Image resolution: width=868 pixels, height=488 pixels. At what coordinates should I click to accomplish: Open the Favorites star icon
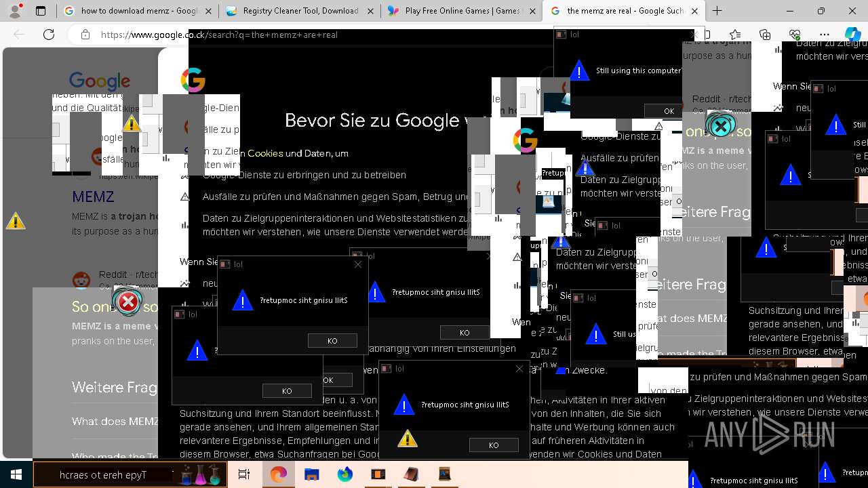point(735,35)
